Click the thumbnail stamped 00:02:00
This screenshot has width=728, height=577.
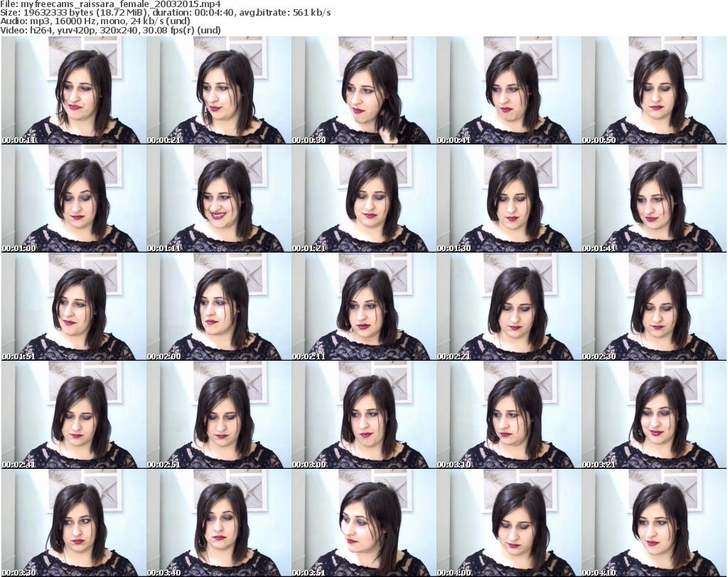pyautogui.click(x=219, y=307)
